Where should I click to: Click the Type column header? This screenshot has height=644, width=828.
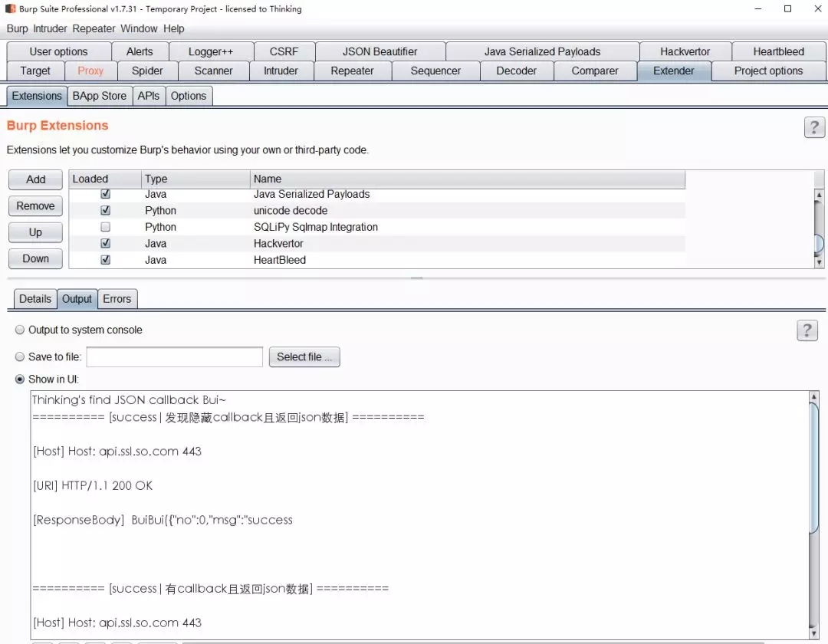click(196, 179)
